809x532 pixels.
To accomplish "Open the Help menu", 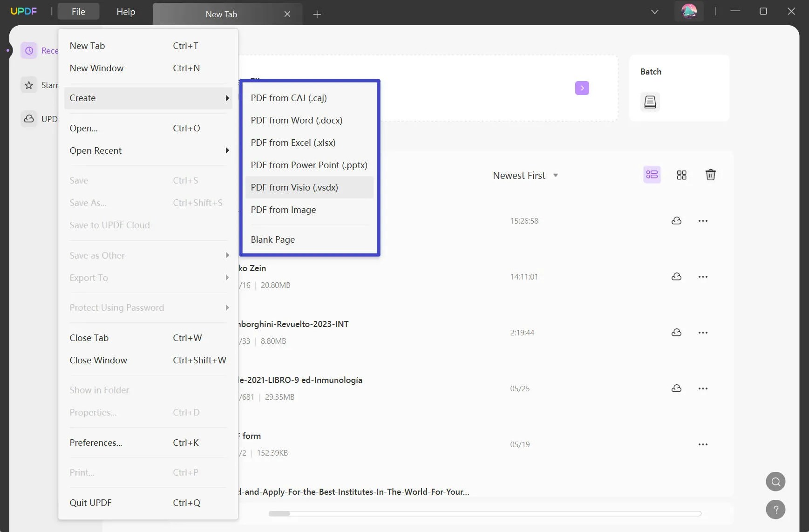I will [125, 12].
